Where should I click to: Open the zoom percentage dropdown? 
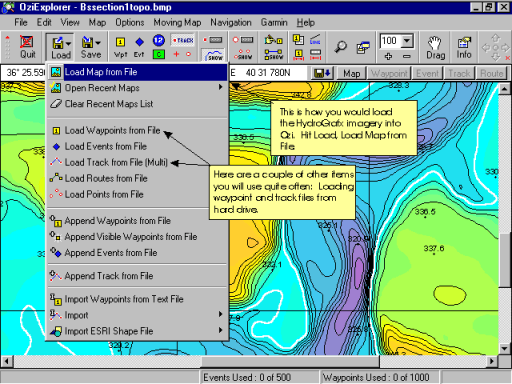tap(407, 41)
